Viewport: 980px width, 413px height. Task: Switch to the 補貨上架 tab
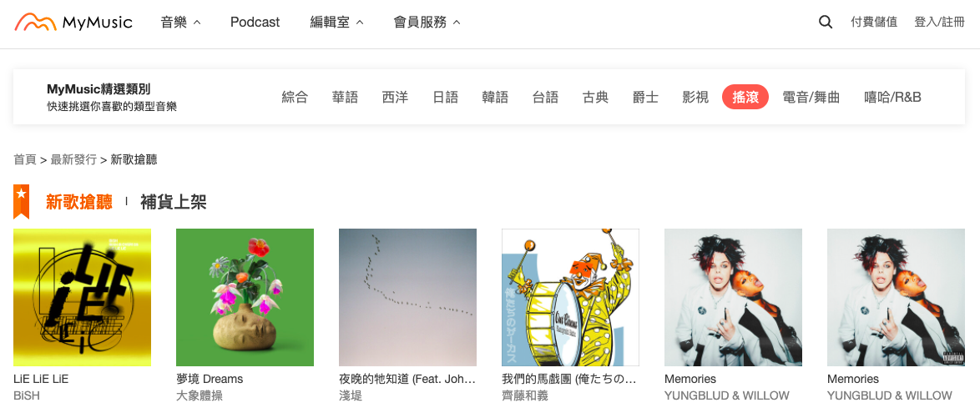pos(173,202)
